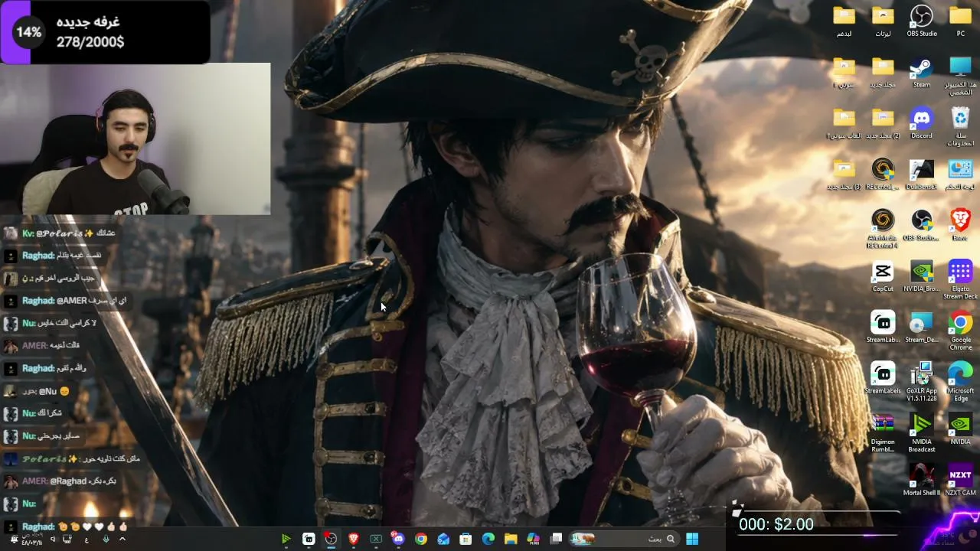The height and width of the screenshot is (551, 980).
Task: Switch to OBS Studio on taskbar
Action: pyautogui.click(x=331, y=539)
